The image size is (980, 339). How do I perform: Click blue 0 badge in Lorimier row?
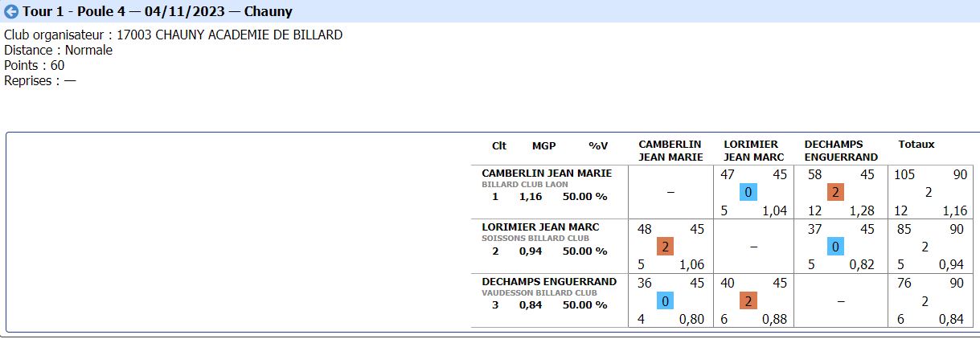pos(835,247)
